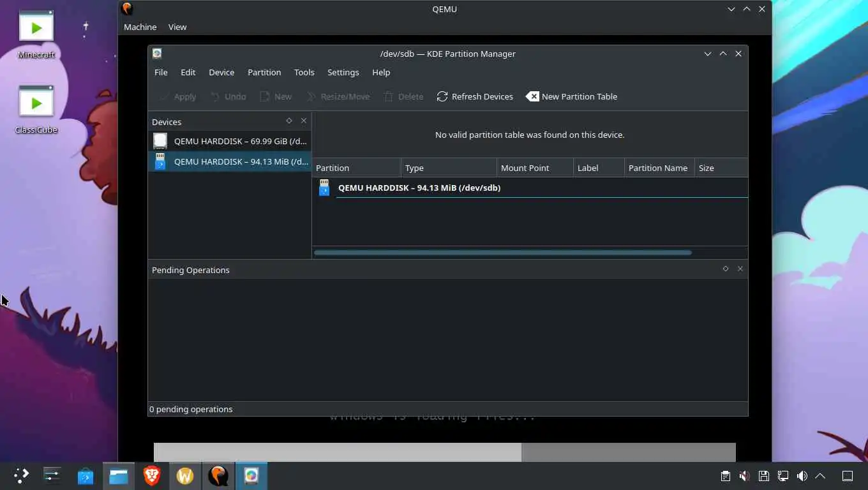Screen dimensions: 868x490
Task: Select the 69.99 GiB QEMU HARDDISK device
Action: pos(230,141)
